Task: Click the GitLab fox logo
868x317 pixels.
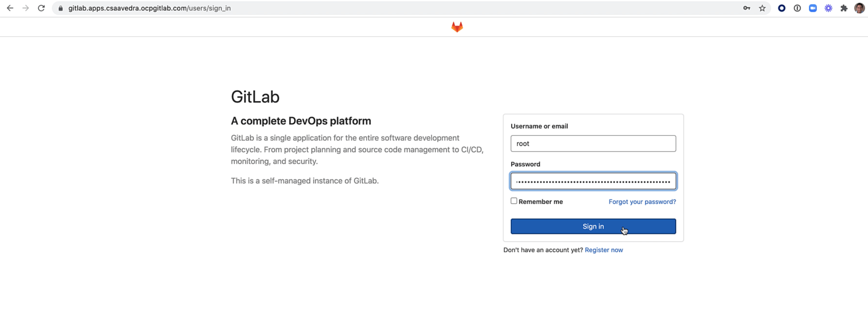Action: click(x=457, y=27)
